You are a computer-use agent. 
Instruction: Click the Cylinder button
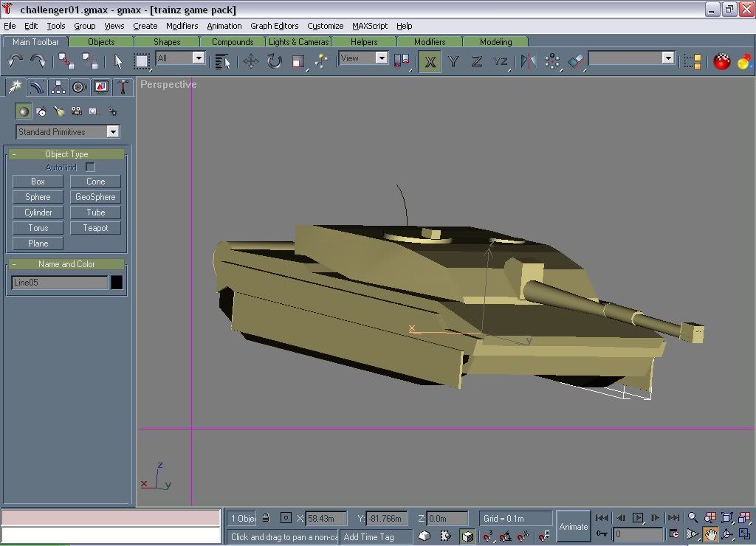[x=38, y=212]
